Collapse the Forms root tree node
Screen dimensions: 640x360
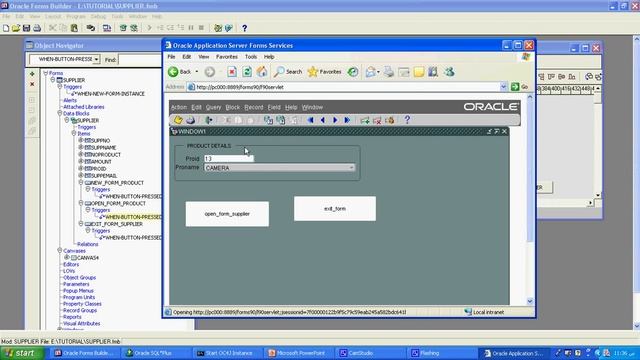46,73
